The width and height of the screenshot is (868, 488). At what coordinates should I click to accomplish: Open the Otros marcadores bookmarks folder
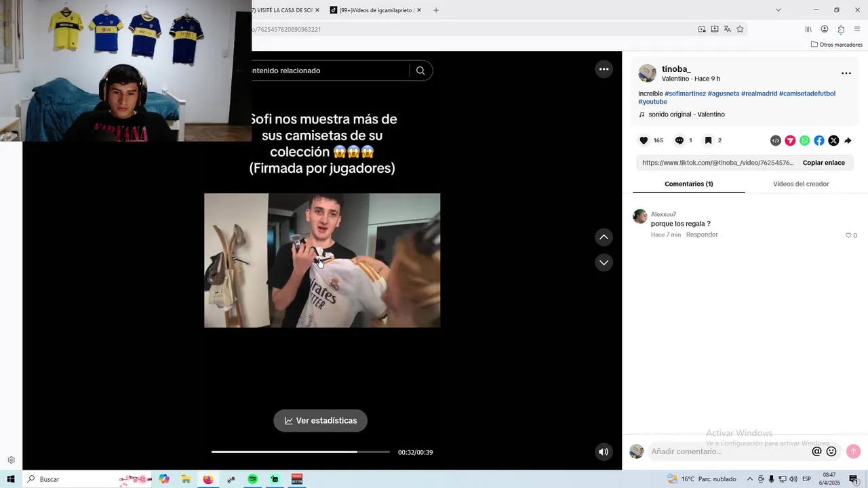(837, 45)
